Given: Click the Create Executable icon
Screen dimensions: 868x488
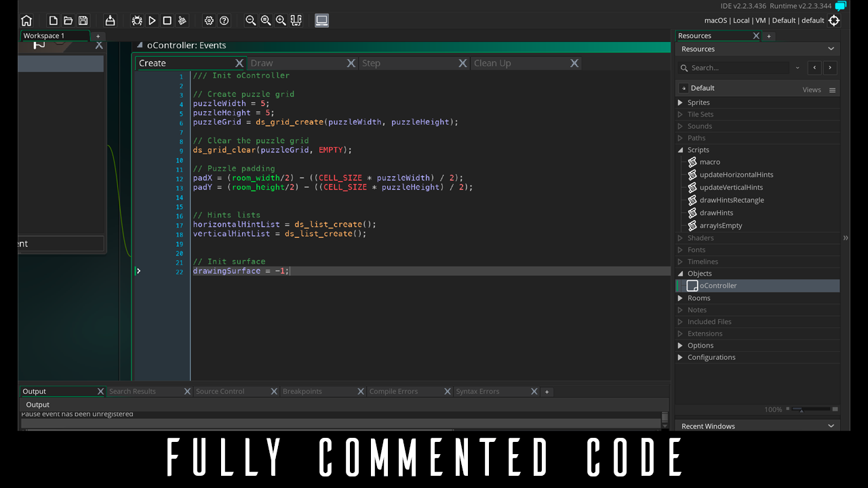Looking at the screenshot, I should 110,21.
